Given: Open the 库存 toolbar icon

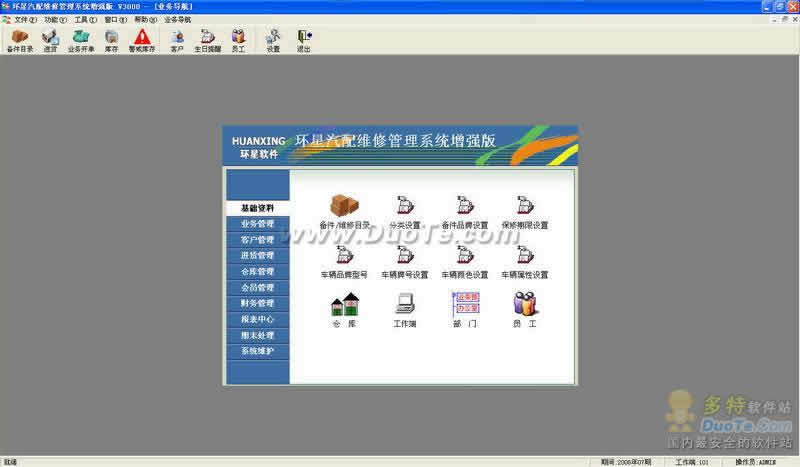Looking at the screenshot, I should pyautogui.click(x=111, y=41).
